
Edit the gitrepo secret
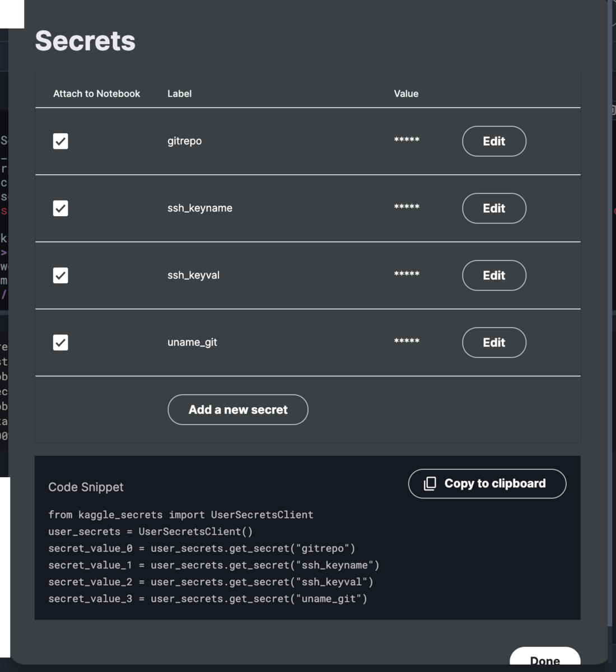point(494,141)
